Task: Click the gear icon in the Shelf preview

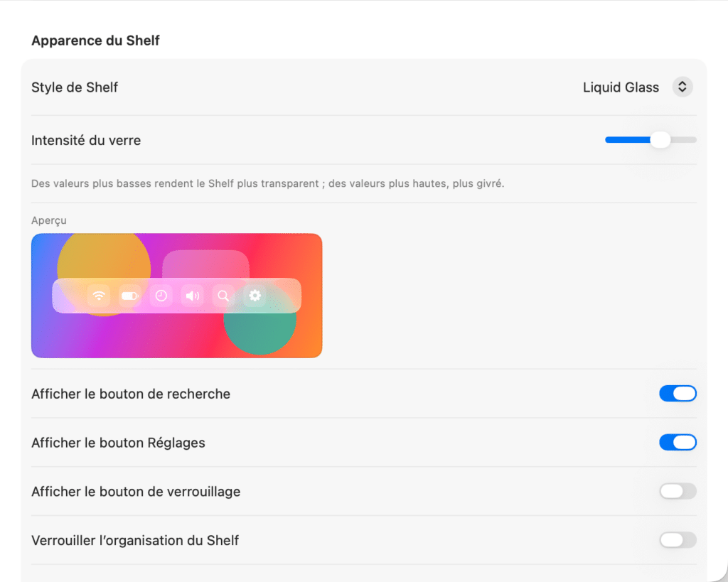Action: (x=255, y=296)
